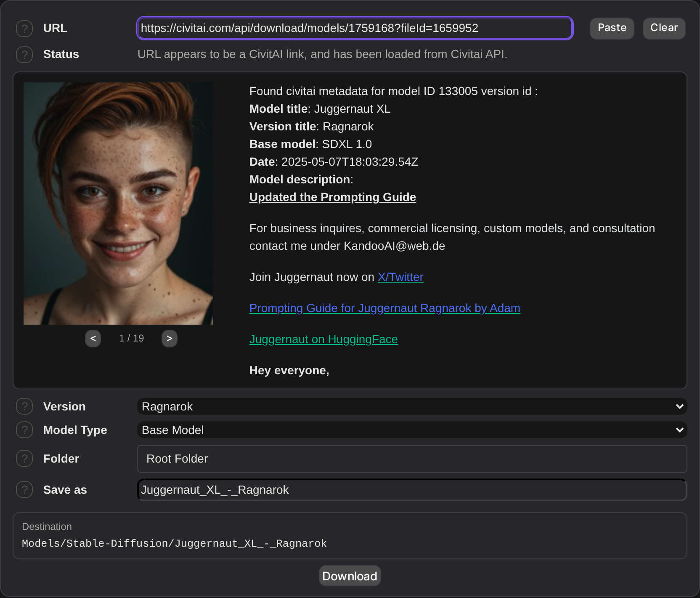
Task: Select the Base model SDXL 1.0 line
Action: [x=311, y=144]
